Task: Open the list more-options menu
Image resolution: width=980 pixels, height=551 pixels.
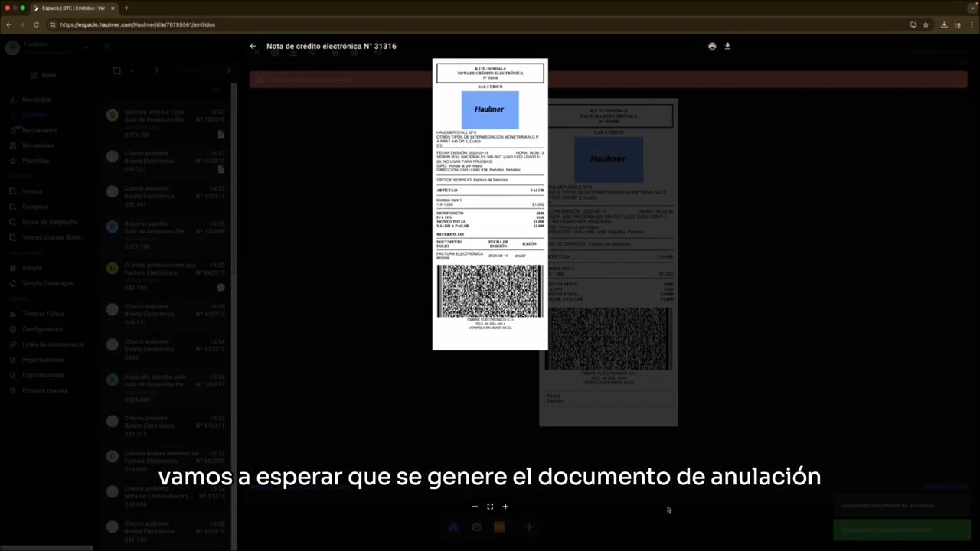Action: (x=156, y=70)
